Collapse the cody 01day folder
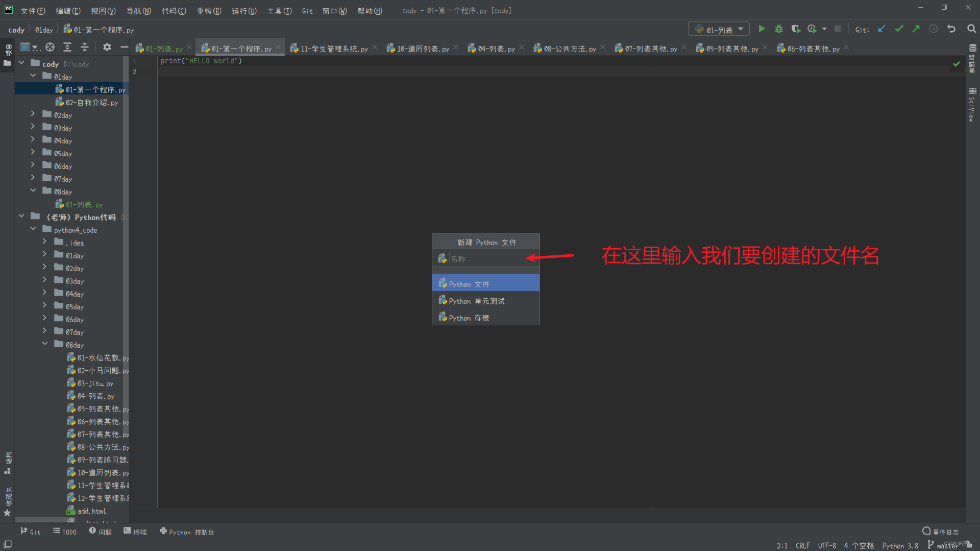This screenshot has height=551, width=980. [33, 76]
